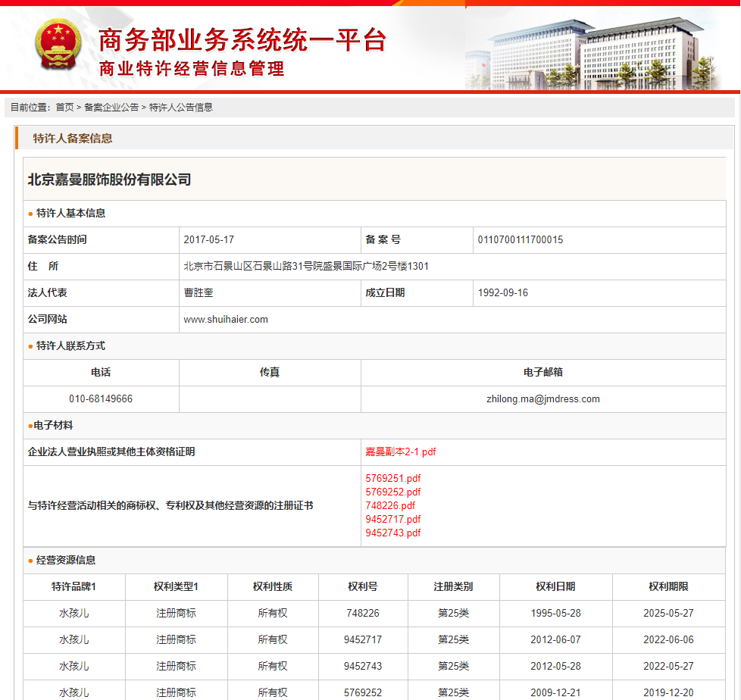
Task: Select the company name 北京嘉曼服饰股份有限公司
Action: click(109, 180)
